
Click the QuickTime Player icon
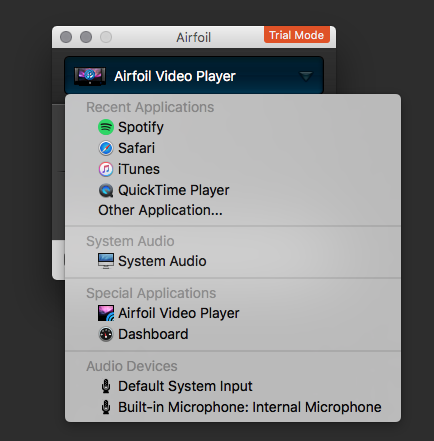tap(106, 191)
